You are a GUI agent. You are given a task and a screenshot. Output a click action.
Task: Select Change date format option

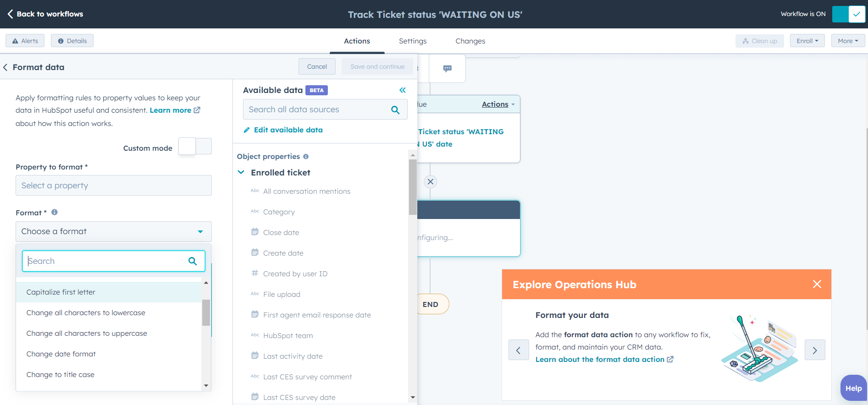pos(109,354)
